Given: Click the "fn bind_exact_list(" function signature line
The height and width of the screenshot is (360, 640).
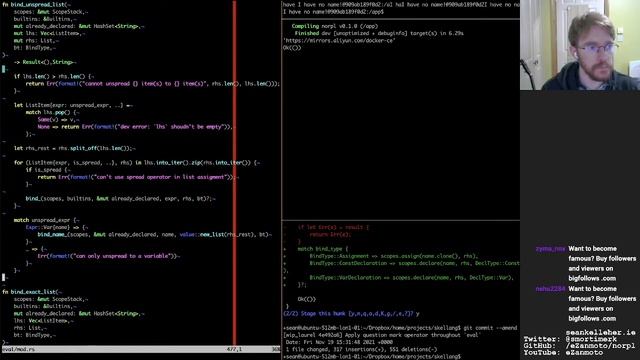Looking at the screenshot, I should pos(33,292).
